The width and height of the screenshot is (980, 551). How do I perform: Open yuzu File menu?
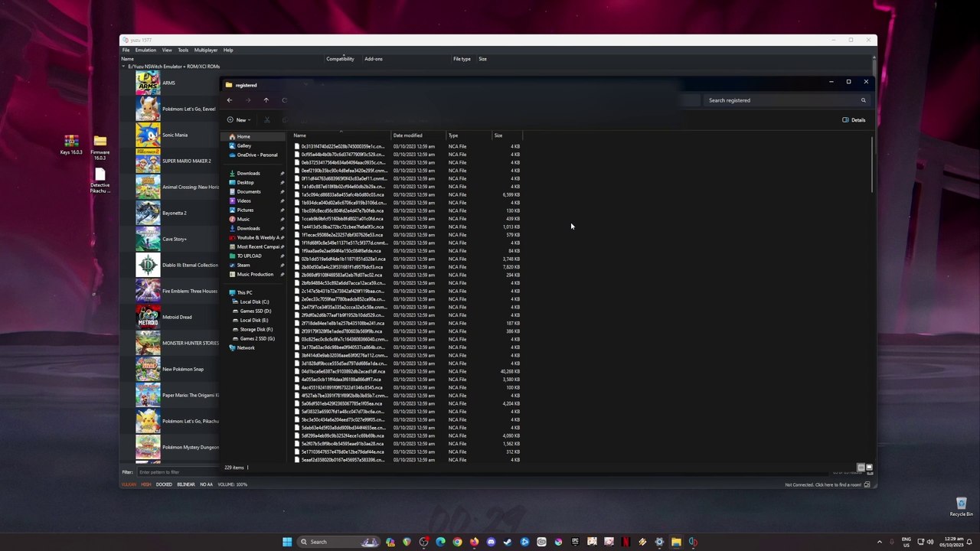click(126, 50)
